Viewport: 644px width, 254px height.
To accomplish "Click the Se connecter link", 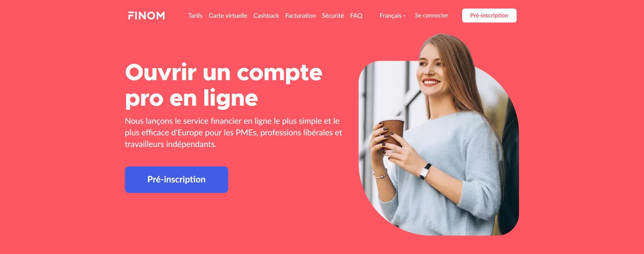I will point(431,15).
